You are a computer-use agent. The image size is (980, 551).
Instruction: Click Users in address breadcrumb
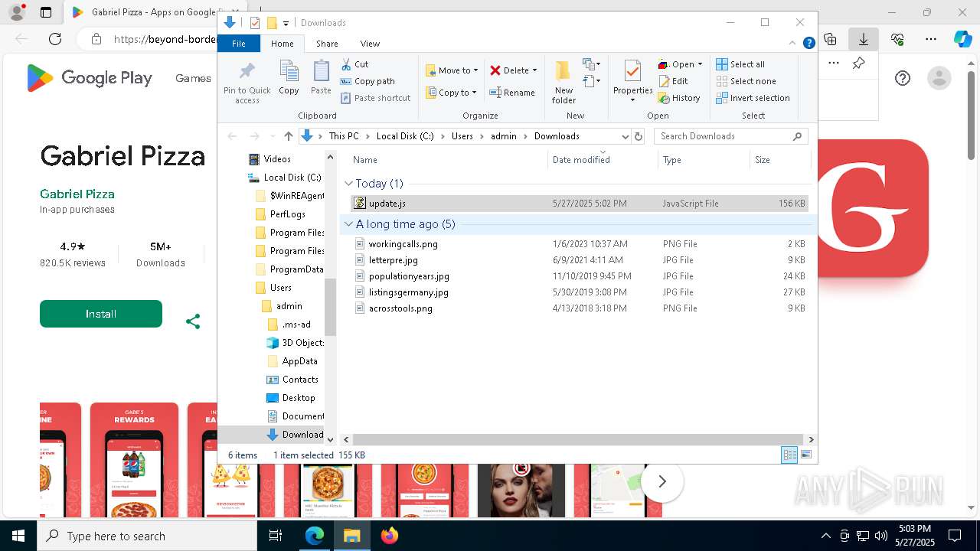pyautogui.click(x=462, y=136)
